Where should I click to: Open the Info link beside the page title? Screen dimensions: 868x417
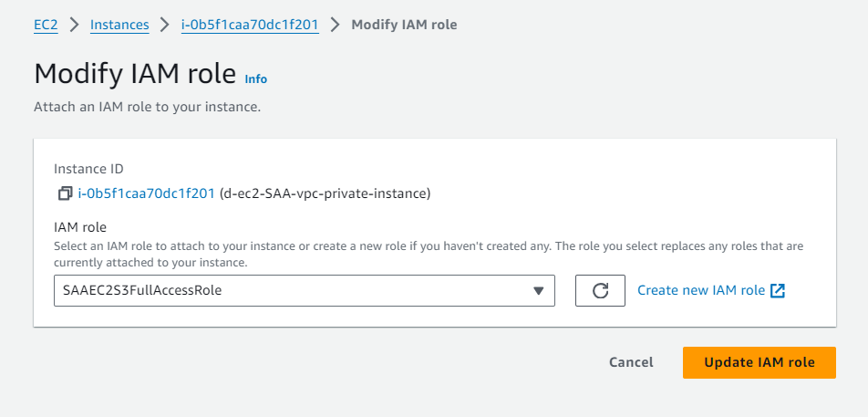[x=256, y=78]
